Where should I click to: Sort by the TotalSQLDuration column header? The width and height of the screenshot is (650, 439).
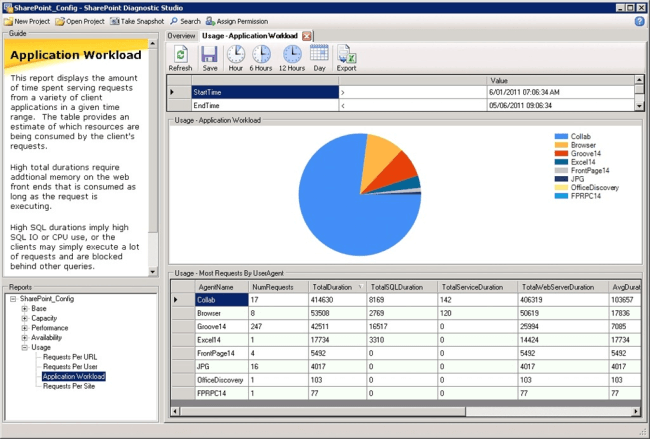[402, 287]
